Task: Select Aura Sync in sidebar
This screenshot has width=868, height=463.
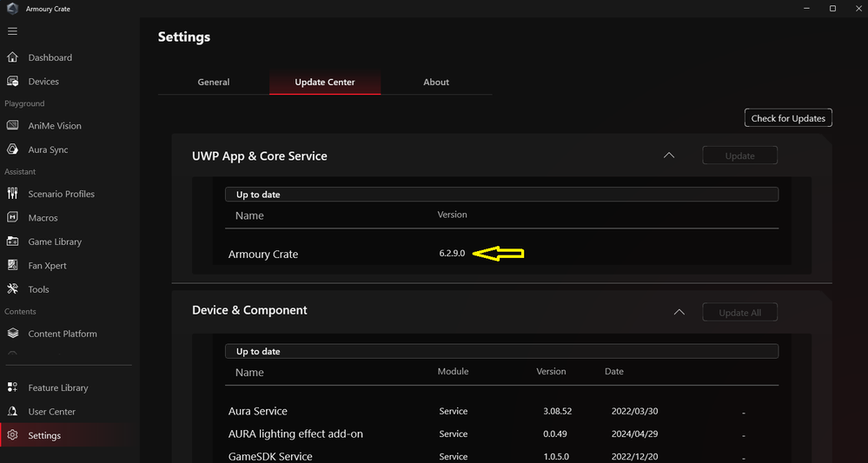Action: point(48,149)
